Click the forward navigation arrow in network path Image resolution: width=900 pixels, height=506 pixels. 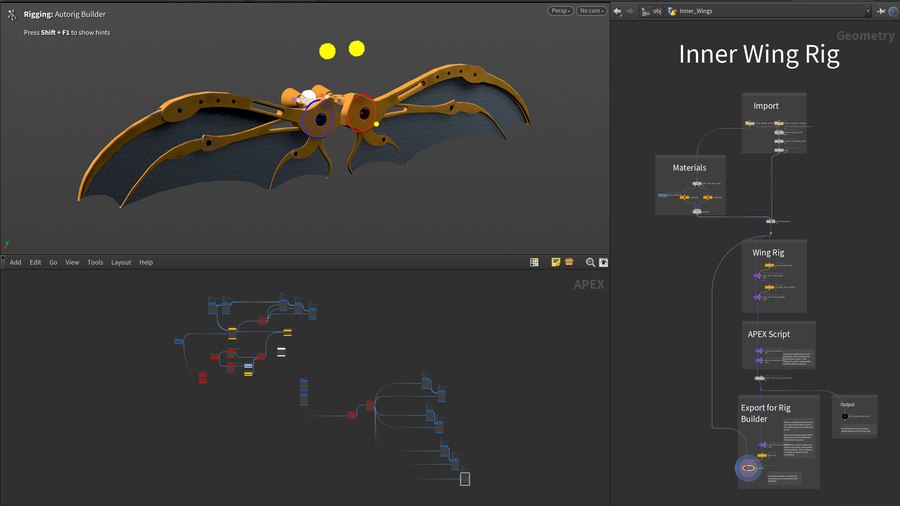[x=630, y=12]
